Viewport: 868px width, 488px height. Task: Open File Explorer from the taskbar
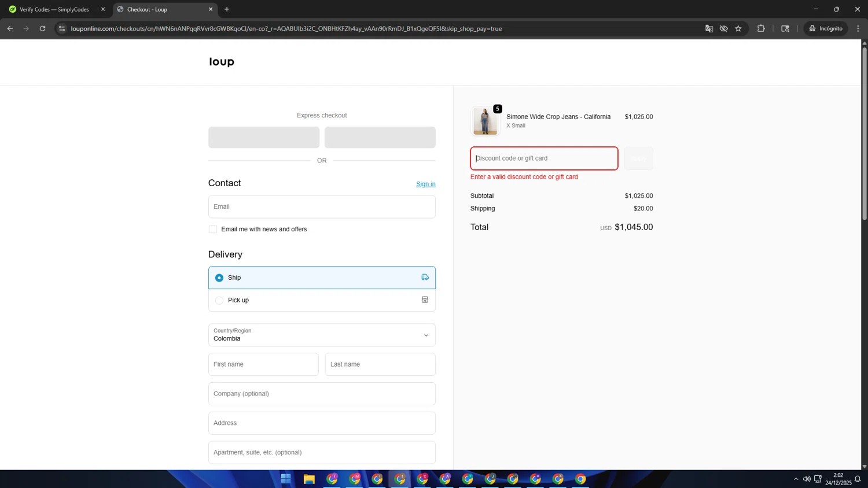click(x=309, y=479)
